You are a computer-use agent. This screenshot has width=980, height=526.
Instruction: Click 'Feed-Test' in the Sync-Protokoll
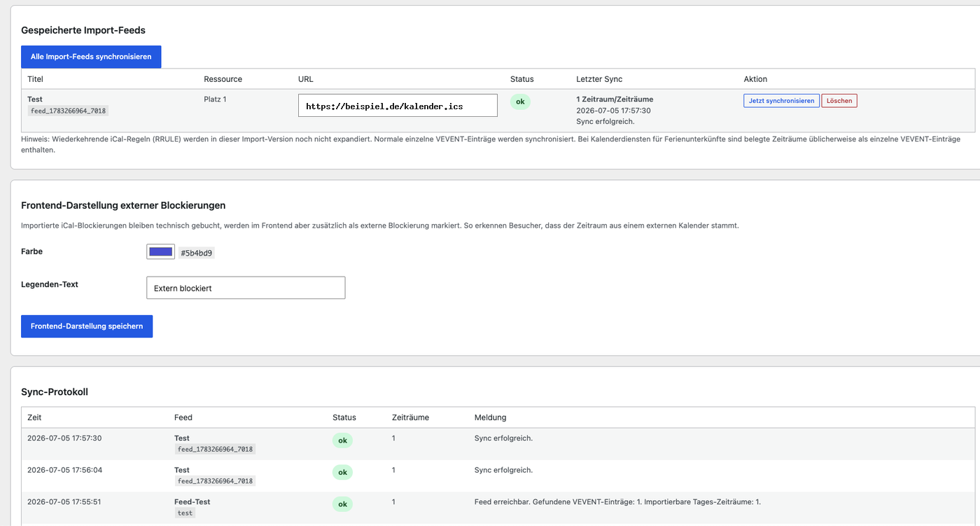coord(192,502)
